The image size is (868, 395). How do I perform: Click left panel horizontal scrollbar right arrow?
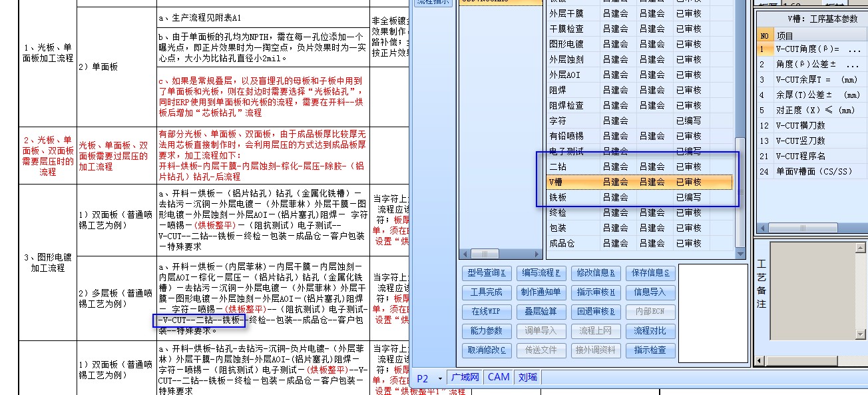(x=536, y=254)
